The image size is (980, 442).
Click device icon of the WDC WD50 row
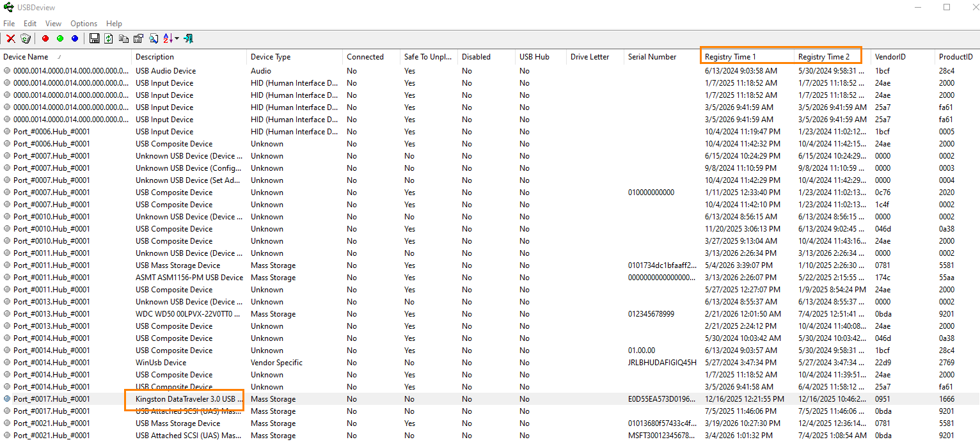pos(7,314)
